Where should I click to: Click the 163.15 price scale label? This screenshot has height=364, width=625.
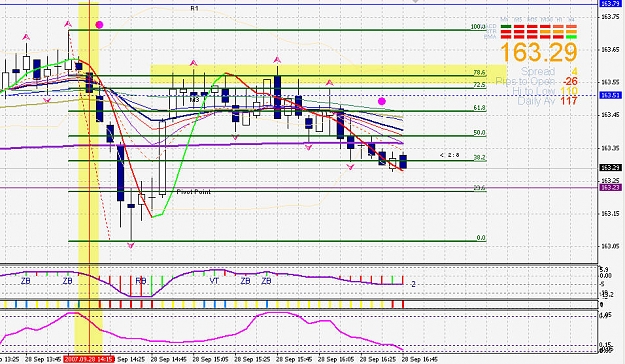coord(610,214)
